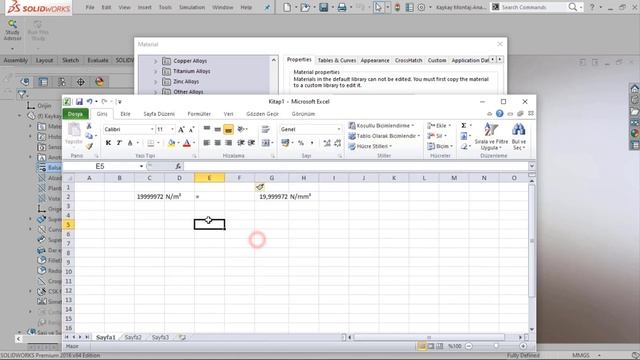Open Sırala ve Filtre Uygula button
The width and height of the screenshot is (640, 360).
pos(491,136)
